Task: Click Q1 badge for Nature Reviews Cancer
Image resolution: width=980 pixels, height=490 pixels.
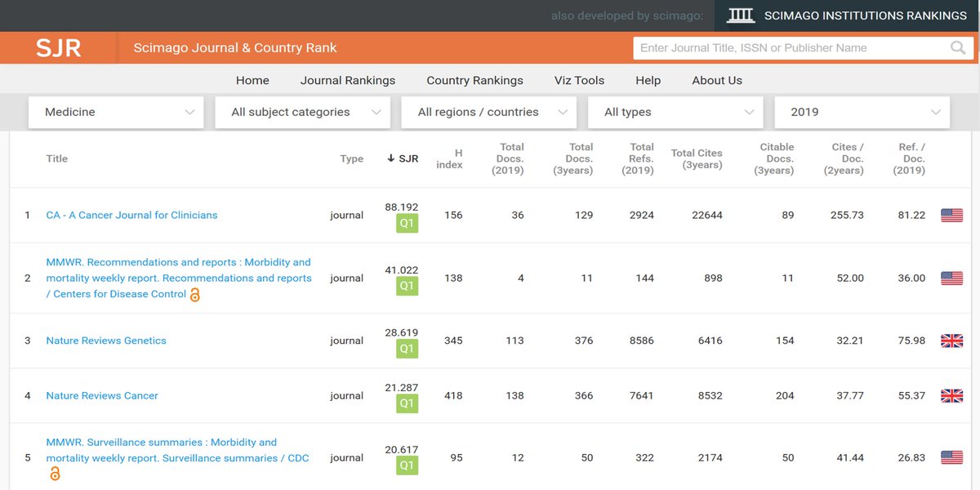Action: point(407,403)
